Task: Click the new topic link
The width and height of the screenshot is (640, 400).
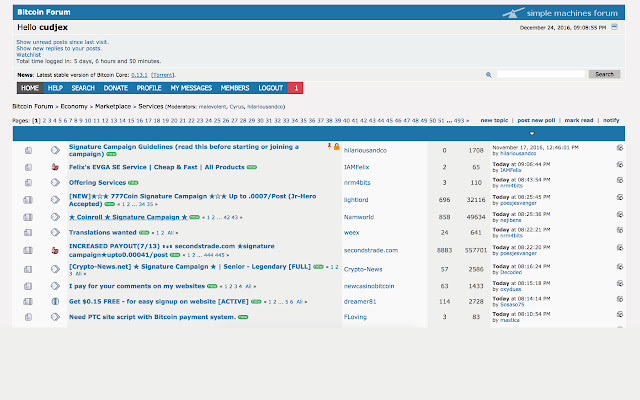Action: pos(494,120)
